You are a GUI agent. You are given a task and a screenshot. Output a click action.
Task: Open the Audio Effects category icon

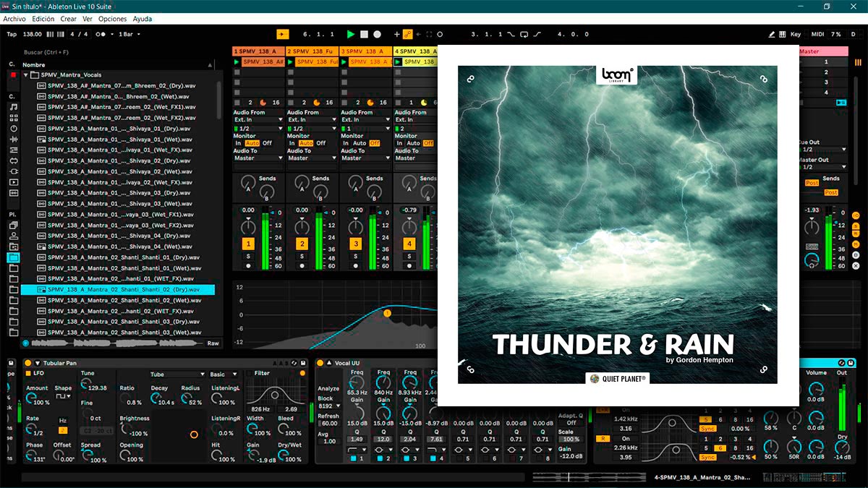[14, 140]
